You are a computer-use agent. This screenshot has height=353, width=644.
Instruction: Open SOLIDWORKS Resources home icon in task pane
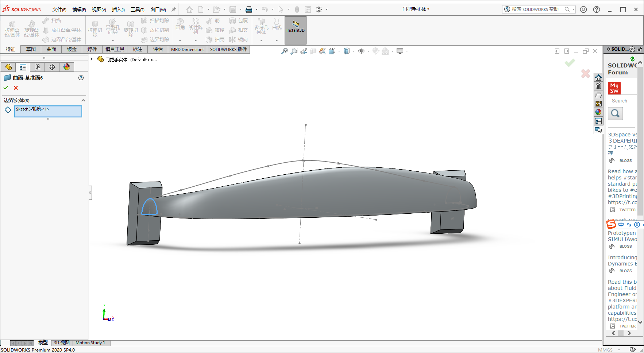(x=598, y=78)
